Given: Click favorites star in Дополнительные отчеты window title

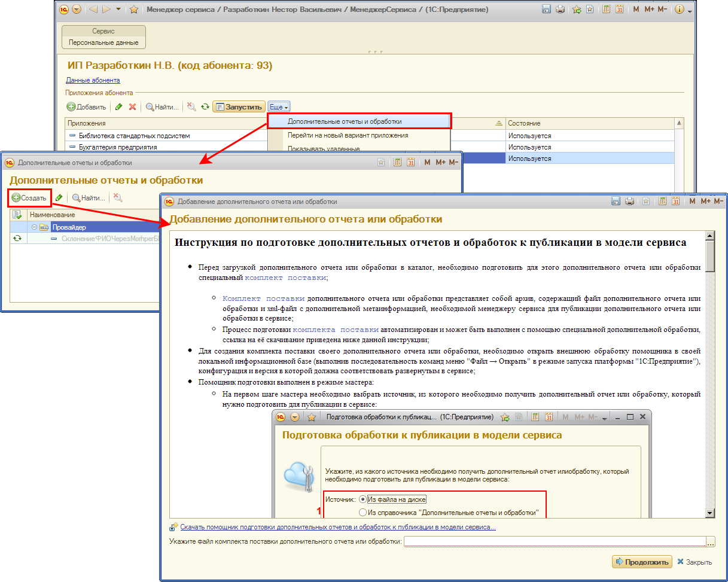Looking at the screenshot, I should pos(381,163).
